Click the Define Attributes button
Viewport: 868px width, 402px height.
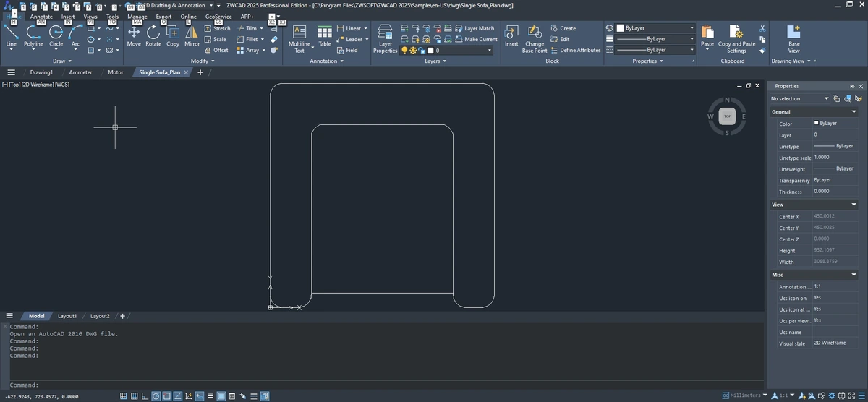[x=575, y=50]
